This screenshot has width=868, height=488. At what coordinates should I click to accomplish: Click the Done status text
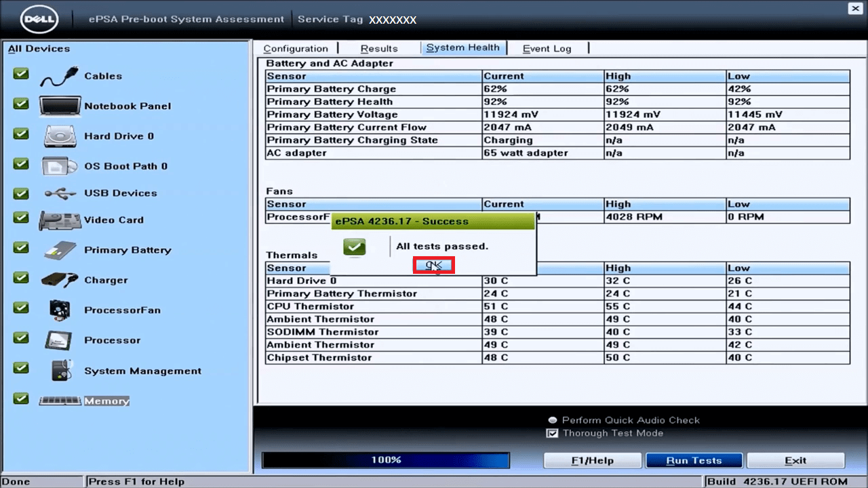(16, 481)
